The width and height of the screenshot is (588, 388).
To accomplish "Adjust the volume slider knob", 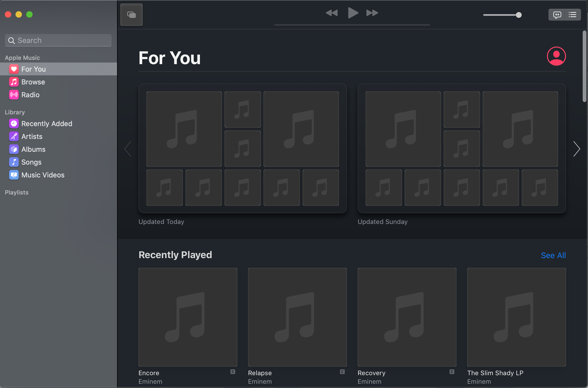I will pyautogui.click(x=519, y=15).
